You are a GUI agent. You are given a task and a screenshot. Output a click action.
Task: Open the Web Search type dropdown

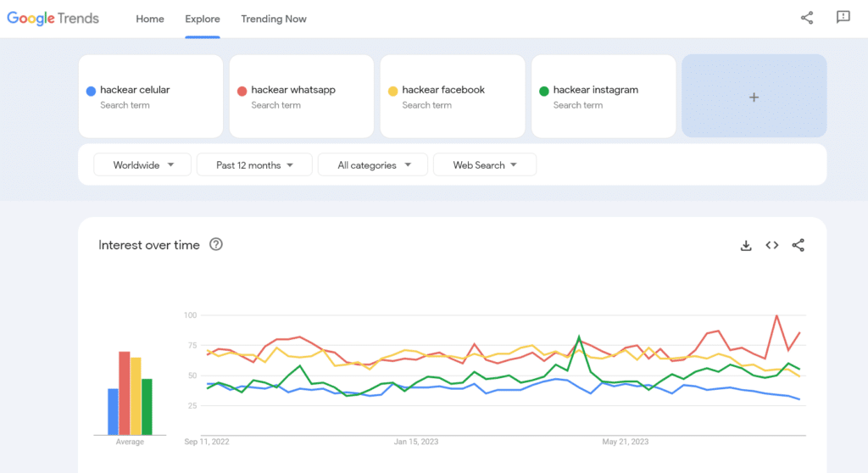pos(485,165)
